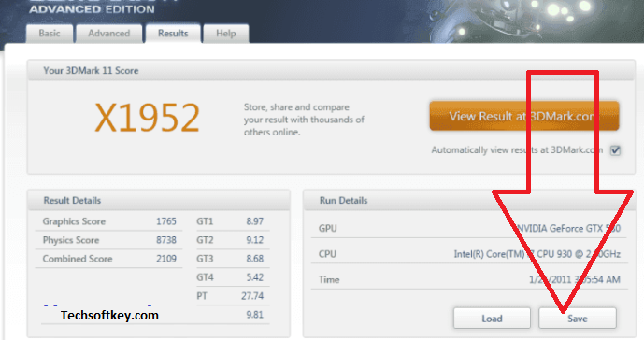Click the 9.81 result value
This screenshot has height=340, width=644.
click(254, 315)
